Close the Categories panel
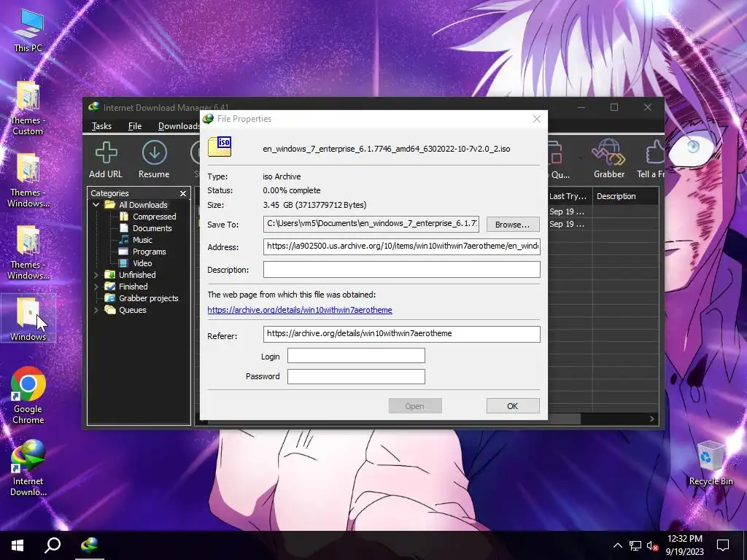The height and width of the screenshot is (560, 747). click(x=183, y=193)
